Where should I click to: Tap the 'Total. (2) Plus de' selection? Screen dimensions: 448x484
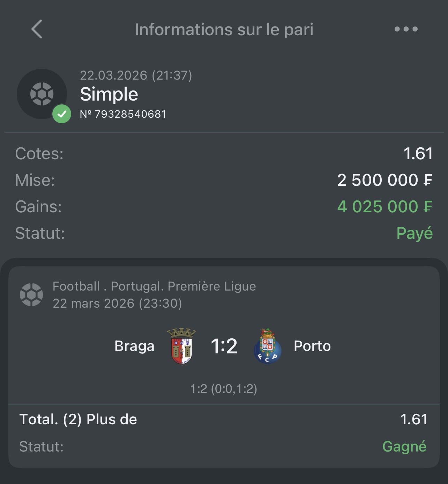pos(78,419)
